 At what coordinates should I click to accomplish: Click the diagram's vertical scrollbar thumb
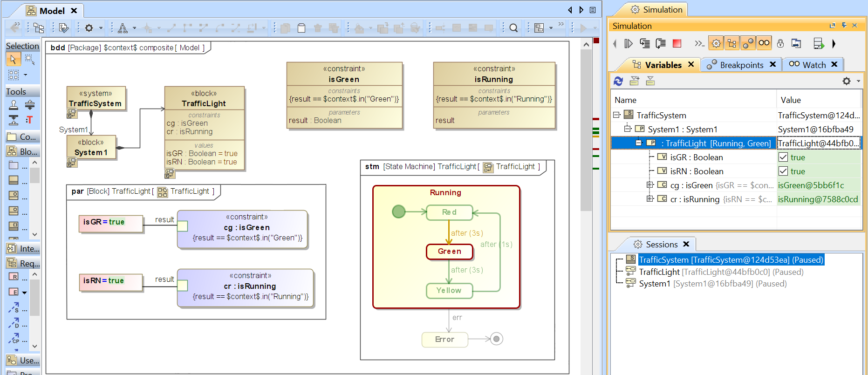tap(586, 130)
